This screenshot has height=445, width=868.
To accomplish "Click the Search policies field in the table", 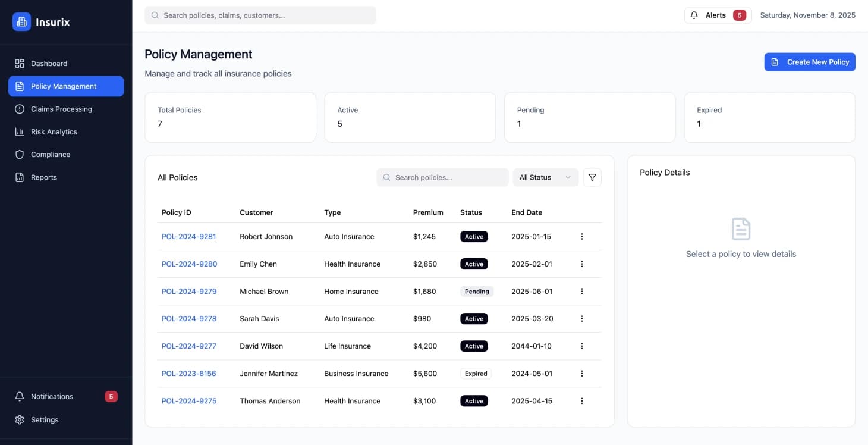I will pos(442,177).
